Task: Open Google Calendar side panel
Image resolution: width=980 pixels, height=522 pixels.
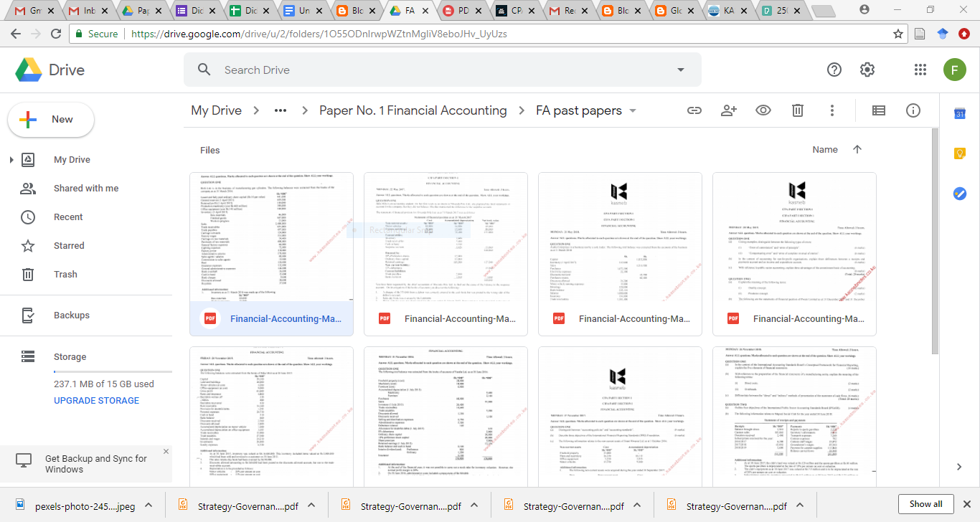Action: click(x=959, y=113)
